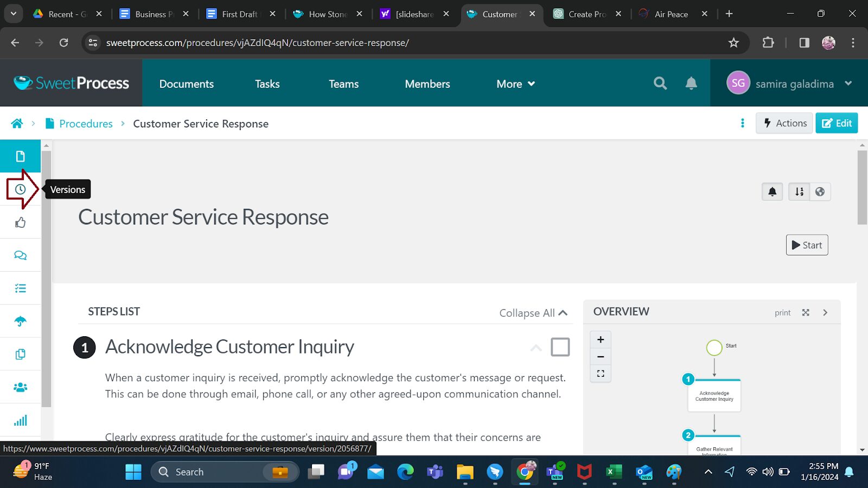The image size is (868, 488).
Task: Click the globe public sharing icon
Action: tap(820, 191)
